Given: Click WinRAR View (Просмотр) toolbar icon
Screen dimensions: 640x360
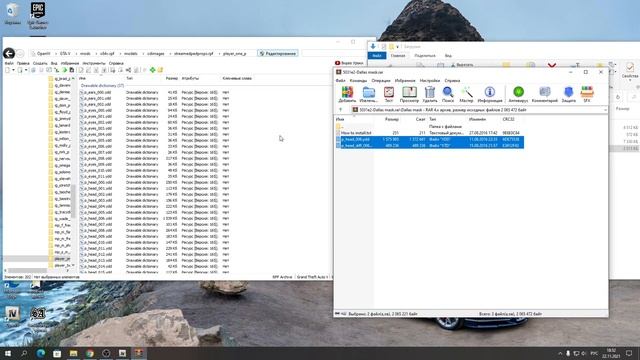Looking at the screenshot, I should point(409,94).
